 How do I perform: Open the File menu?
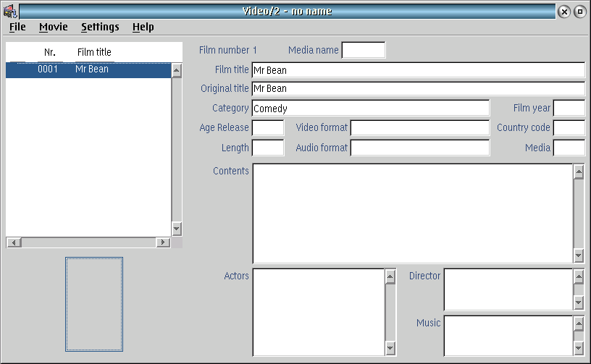coord(17,27)
